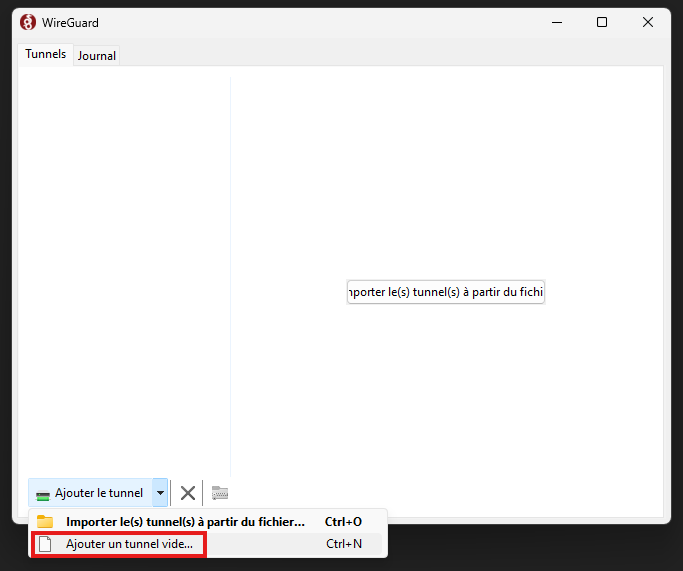The width and height of the screenshot is (683, 571).
Task: Close the WireGuard window
Action: click(x=648, y=22)
